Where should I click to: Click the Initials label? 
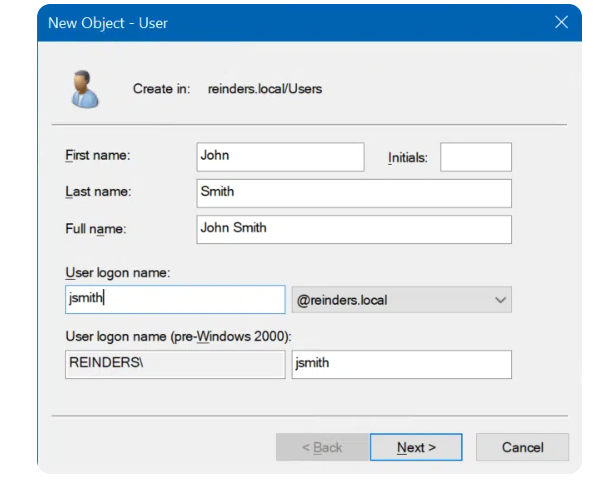click(407, 158)
